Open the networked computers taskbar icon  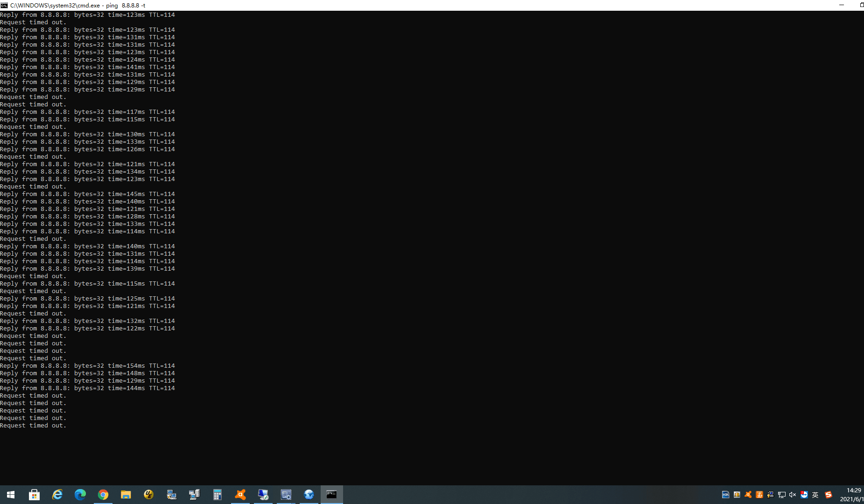pyautogui.click(x=194, y=495)
